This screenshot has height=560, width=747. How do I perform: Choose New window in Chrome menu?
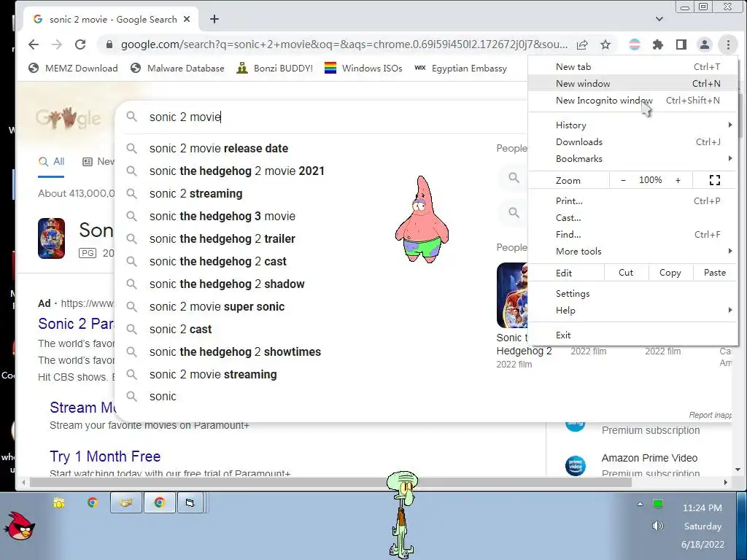tap(632, 83)
